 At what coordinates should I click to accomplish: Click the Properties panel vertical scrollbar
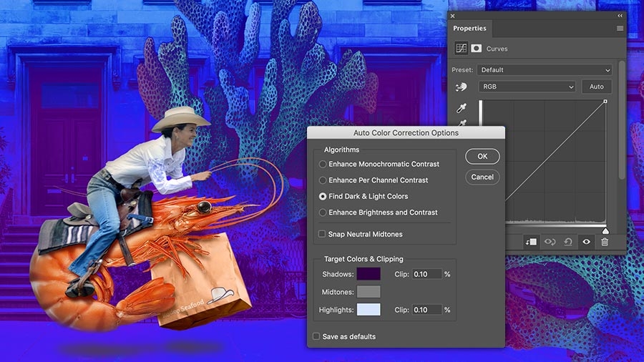point(622,119)
